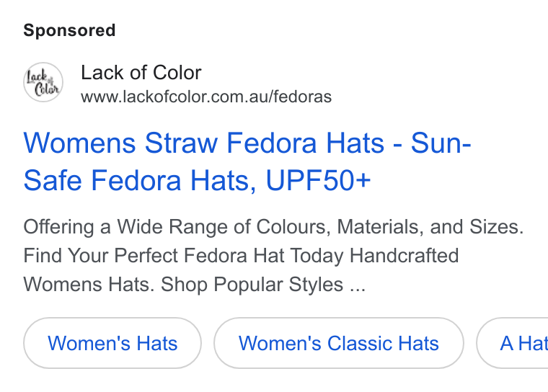Click the www.lackofcolor.com.au/fedoras URL
Screen dimensions: 548x392
point(206,97)
